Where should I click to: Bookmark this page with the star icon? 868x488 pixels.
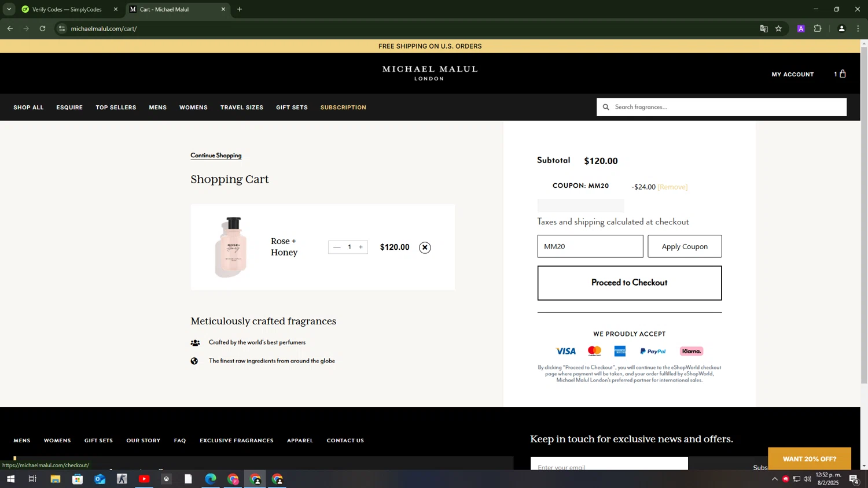[x=778, y=28]
